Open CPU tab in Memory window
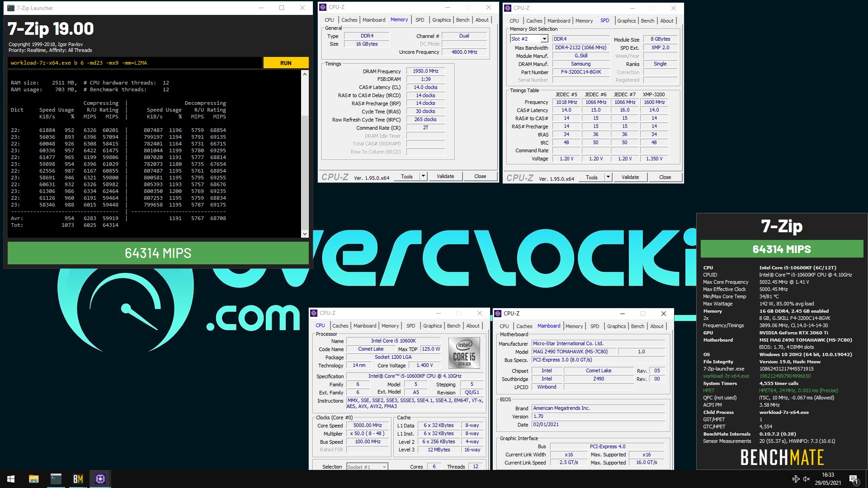 pos(329,20)
